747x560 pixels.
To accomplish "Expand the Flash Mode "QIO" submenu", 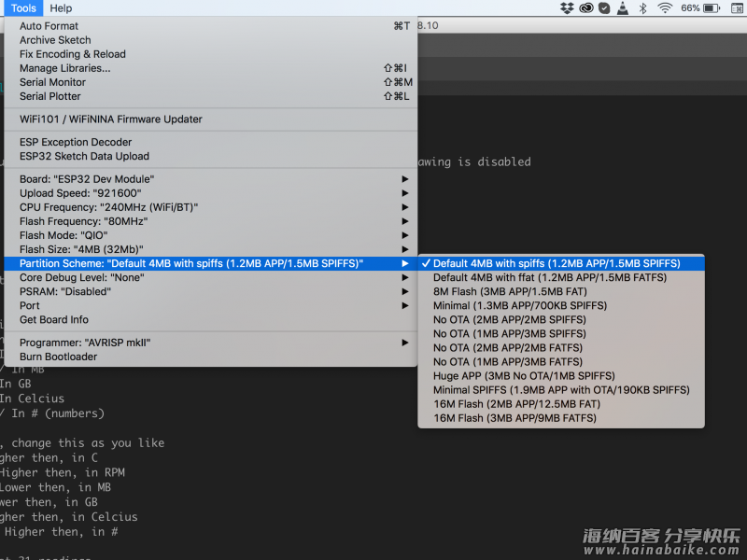I will point(211,235).
